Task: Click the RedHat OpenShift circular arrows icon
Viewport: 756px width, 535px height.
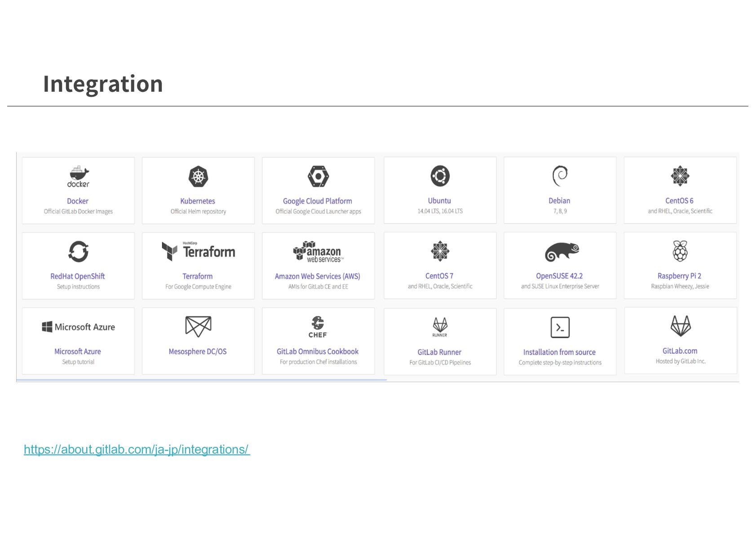Action: [78, 251]
